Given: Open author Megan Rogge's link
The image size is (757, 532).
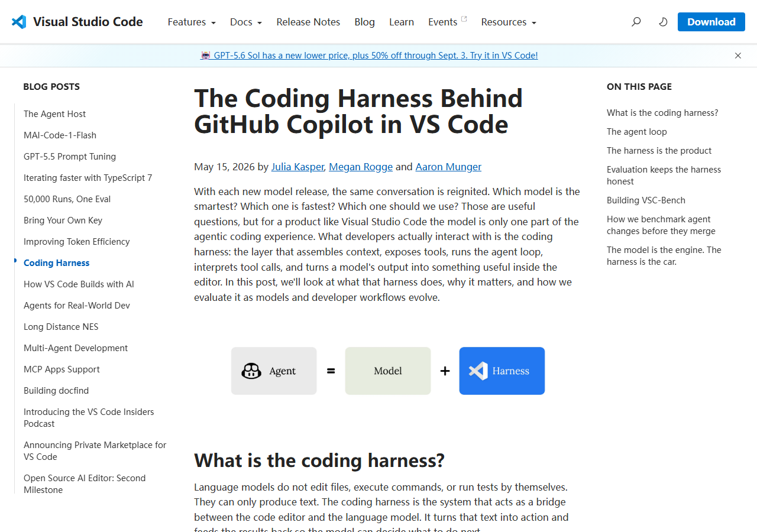Looking at the screenshot, I should tap(361, 167).
